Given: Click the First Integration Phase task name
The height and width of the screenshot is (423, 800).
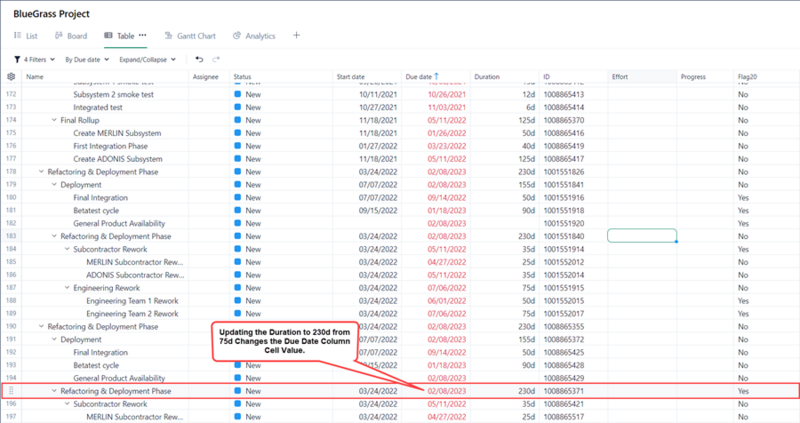Looking at the screenshot, I should click(x=110, y=146).
